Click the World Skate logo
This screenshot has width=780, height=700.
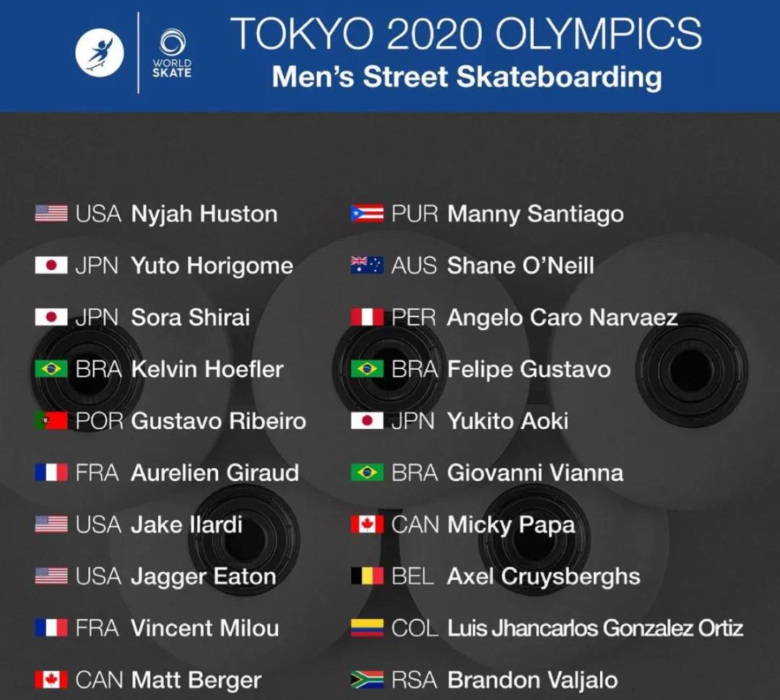(172, 53)
